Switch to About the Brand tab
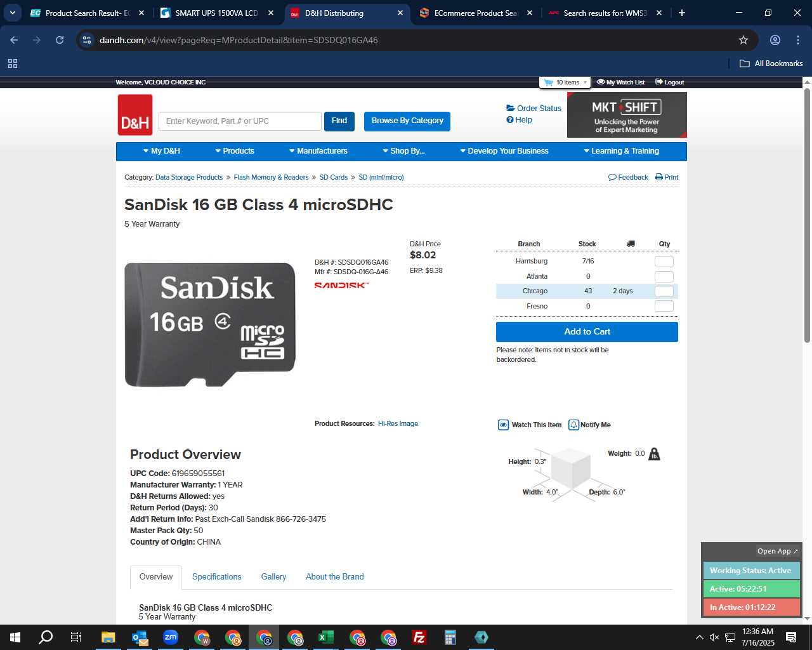This screenshot has width=812, height=650. [x=335, y=576]
